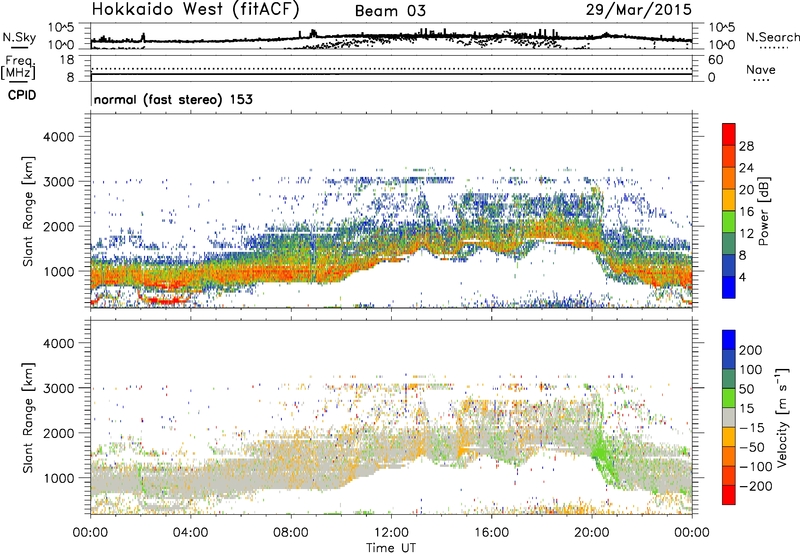
Task: Click the '28' tick on the Power scale
Action: click(746, 146)
